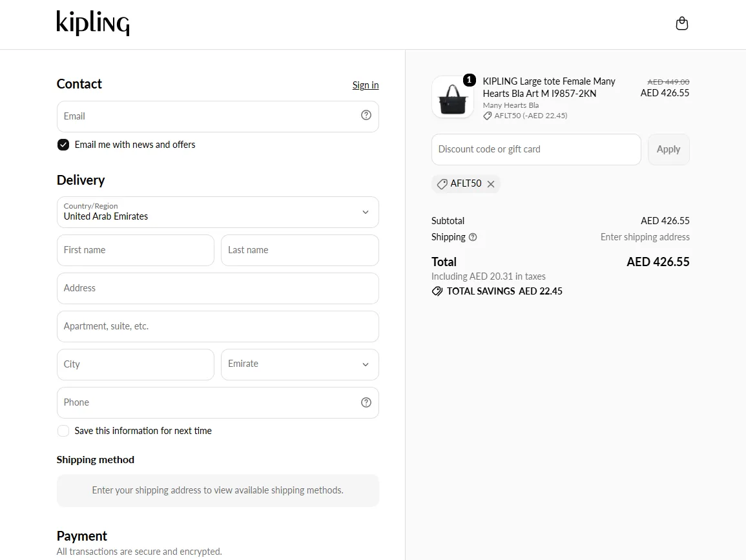The width and height of the screenshot is (746, 560).
Task: Click the Enter shipping address text
Action: (645, 237)
